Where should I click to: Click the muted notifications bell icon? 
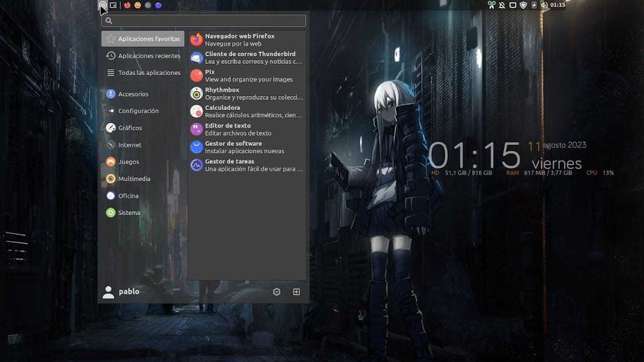502,5
